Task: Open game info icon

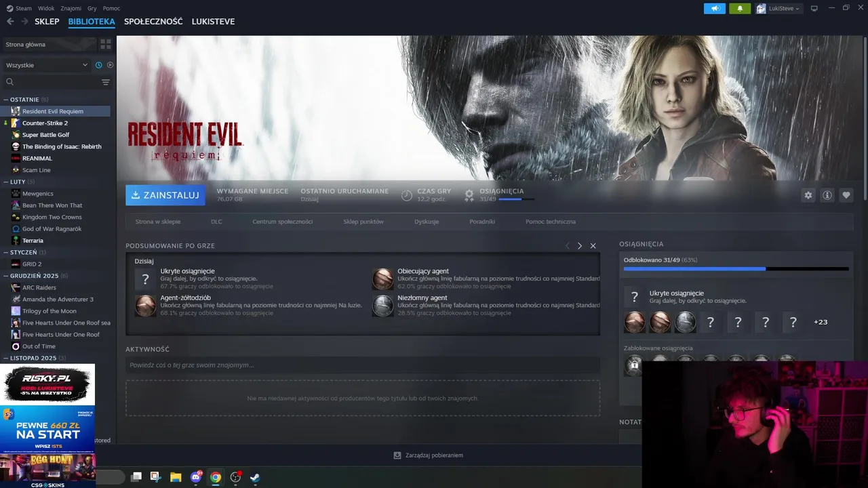Action: (827, 195)
